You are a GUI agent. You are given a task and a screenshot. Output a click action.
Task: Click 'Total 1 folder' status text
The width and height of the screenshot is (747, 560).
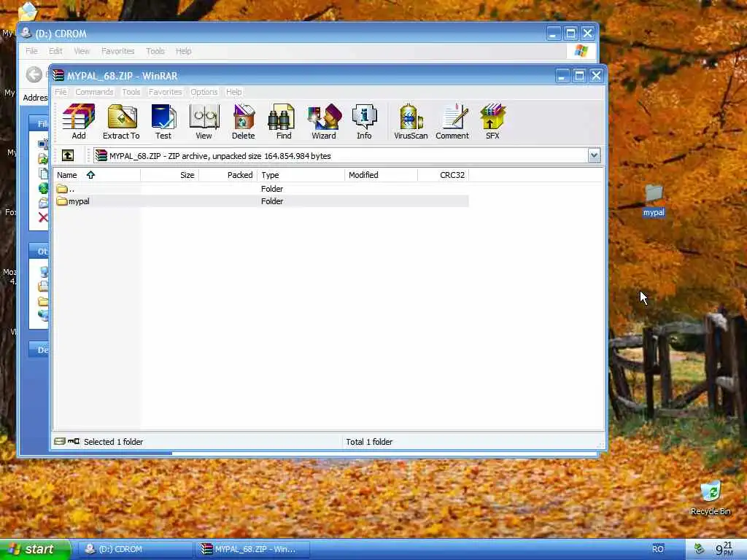click(x=369, y=442)
